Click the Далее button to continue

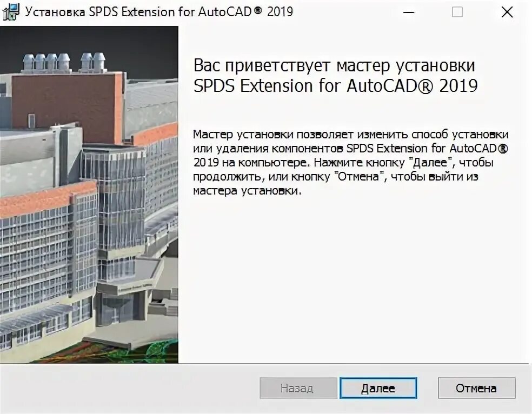point(378,388)
